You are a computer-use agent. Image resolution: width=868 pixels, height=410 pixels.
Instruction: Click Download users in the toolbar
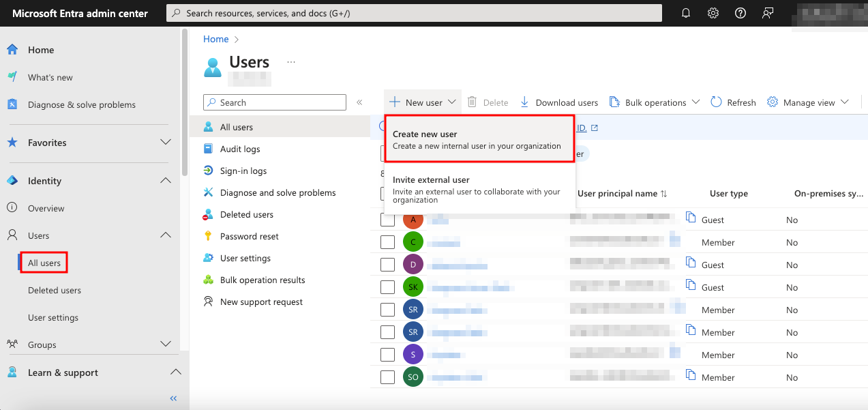click(x=558, y=102)
